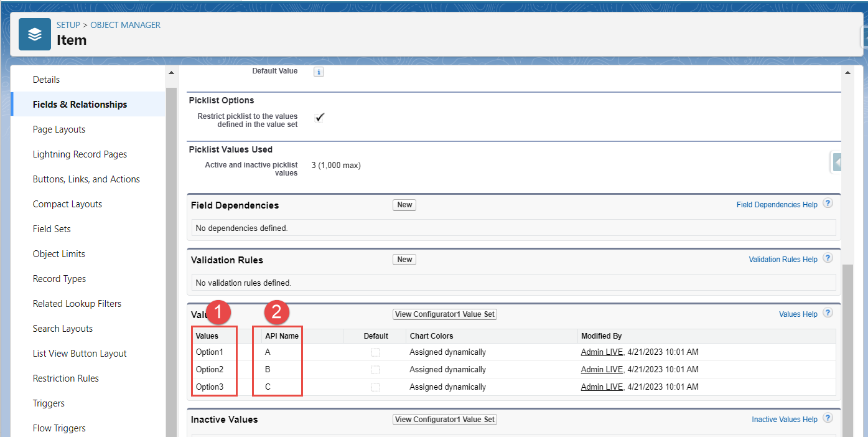The image size is (868, 437).
Task: Expand the collapsed right side panel arrow
Action: (836, 162)
